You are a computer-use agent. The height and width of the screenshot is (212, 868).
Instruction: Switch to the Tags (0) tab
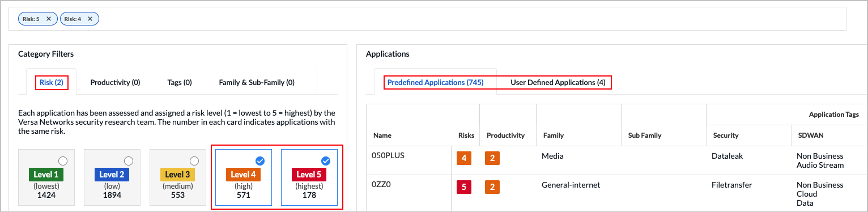tap(180, 83)
